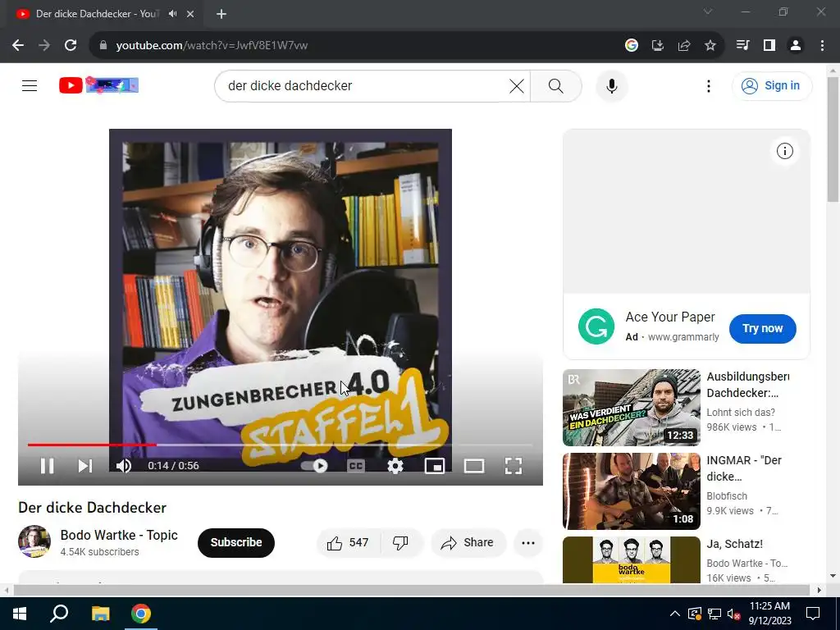Open the Ja, Schatz! video title
The height and width of the screenshot is (630, 840).
(735, 544)
